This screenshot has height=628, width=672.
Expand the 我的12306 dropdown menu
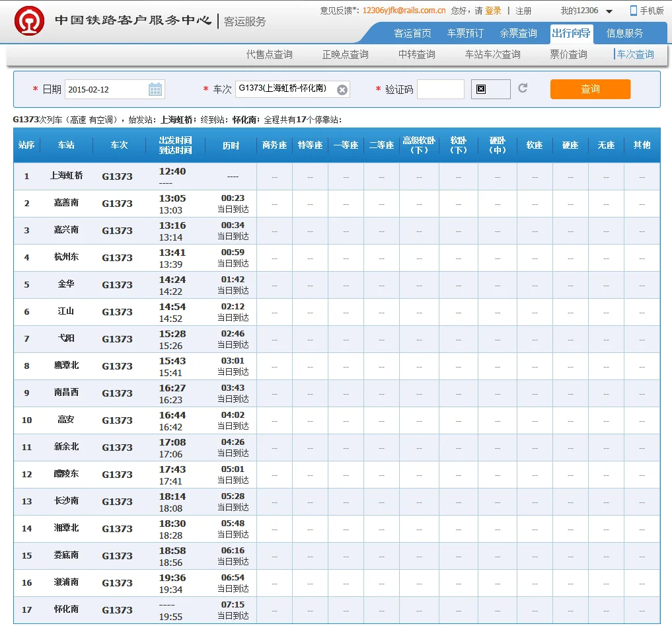click(609, 11)
